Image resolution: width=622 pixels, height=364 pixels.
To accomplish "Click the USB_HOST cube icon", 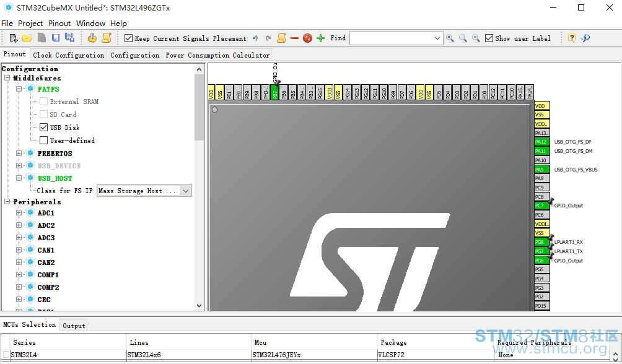I will point(30,178).
